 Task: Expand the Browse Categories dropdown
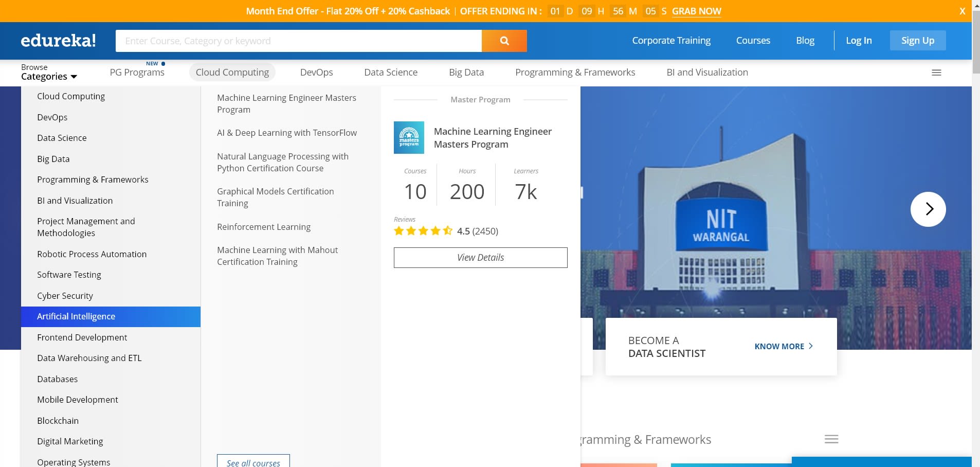(x=49, y=72)
